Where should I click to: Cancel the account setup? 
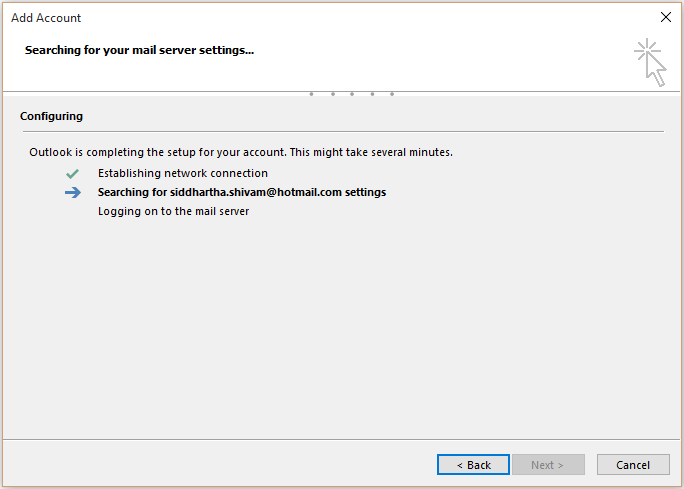[633, 465]
